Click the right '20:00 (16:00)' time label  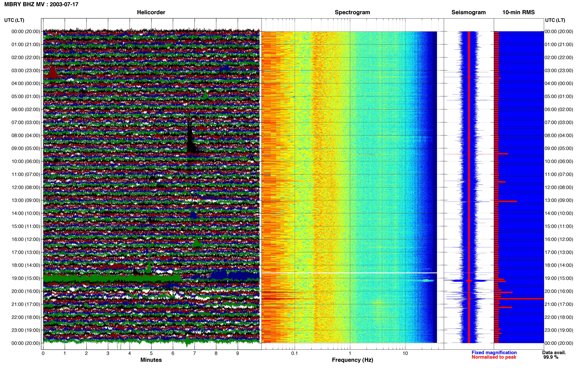559,291
